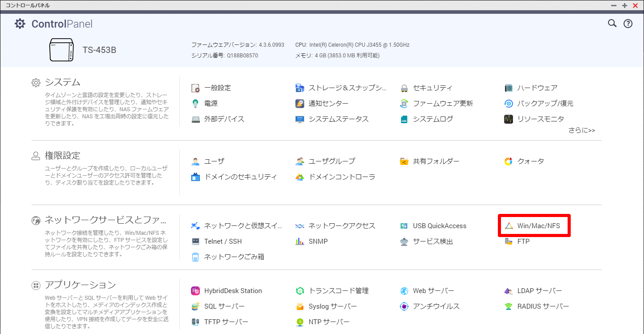The height and width of the screenshot is (334, 644).
Task: Click 共有フォルダー icon
Action: pyautogui.click(x=404, y=161)
